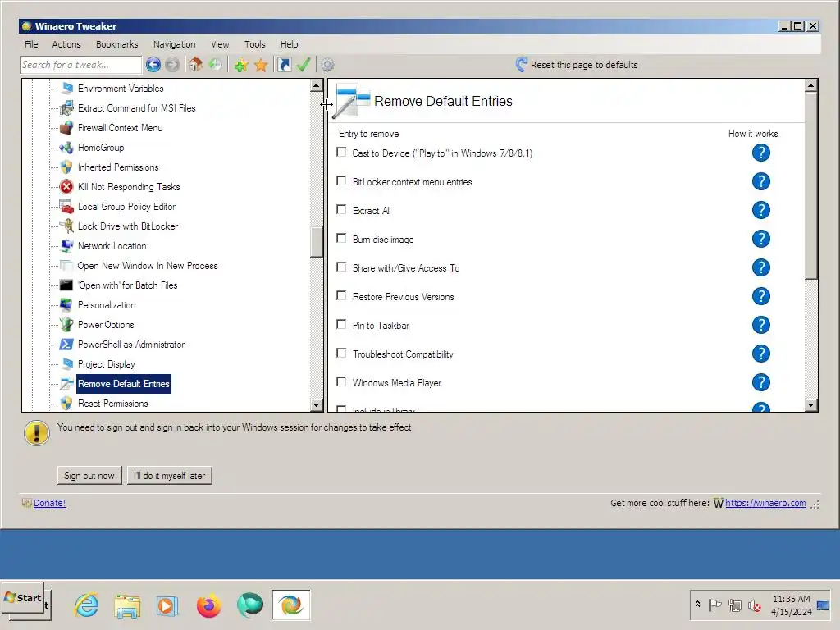This screenshot has width=840, height=630.
Task: Click the taskbar clock 11:35 AM
Action: point(792,599)
